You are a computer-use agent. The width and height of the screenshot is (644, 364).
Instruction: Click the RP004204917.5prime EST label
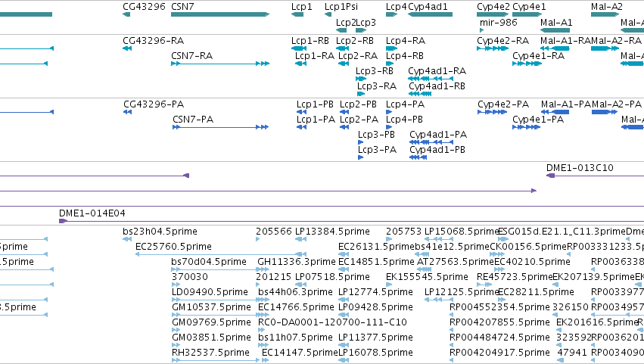click(x=499, y=353)
